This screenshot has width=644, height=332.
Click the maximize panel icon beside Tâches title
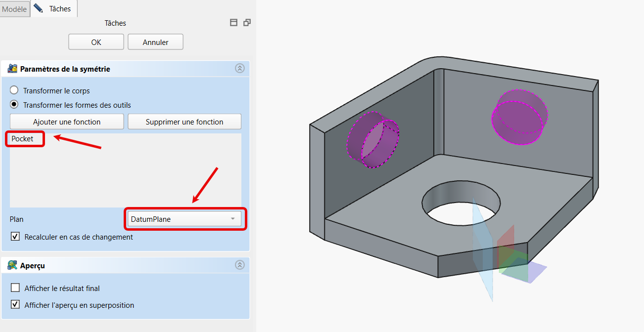(234, 23)
